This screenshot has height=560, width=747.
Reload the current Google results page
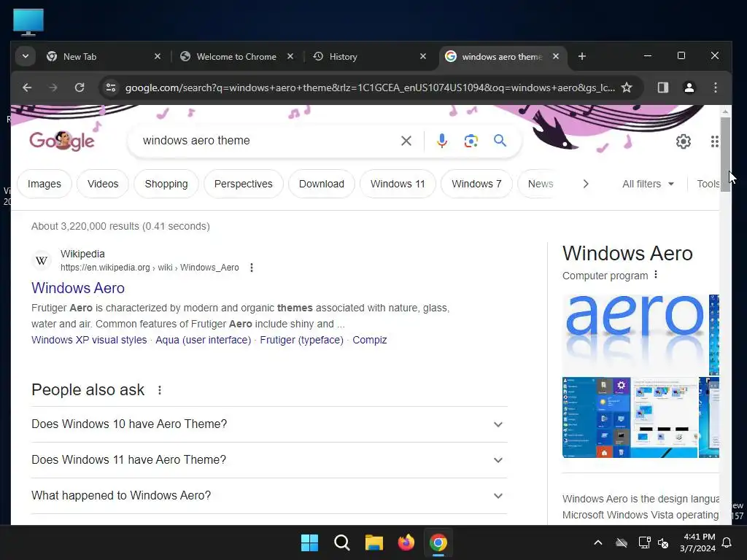80,87
